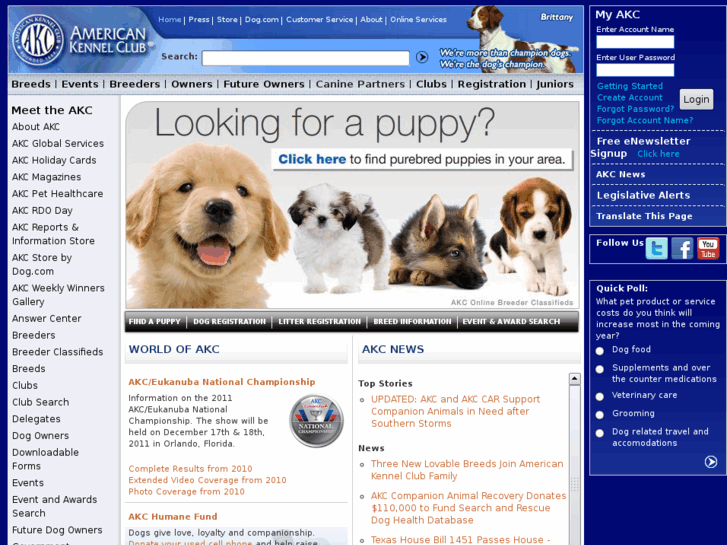Open Extended Video Coverage from 2010 link
Image resolution: width=727 pixels, height=545 pixels.
pyautogui.click(x=207, y=480)
